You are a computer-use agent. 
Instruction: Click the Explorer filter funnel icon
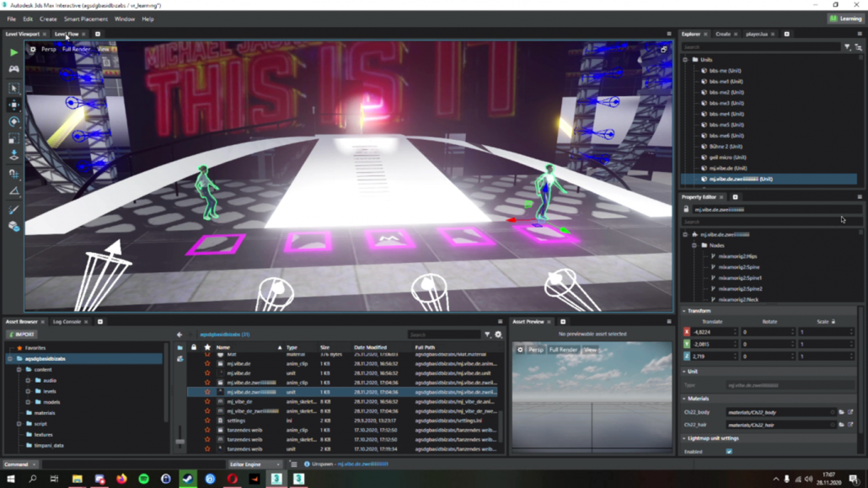click(847, 47)
